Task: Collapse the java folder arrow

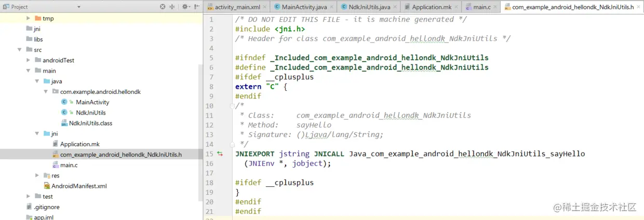Action: pos(37,81)
